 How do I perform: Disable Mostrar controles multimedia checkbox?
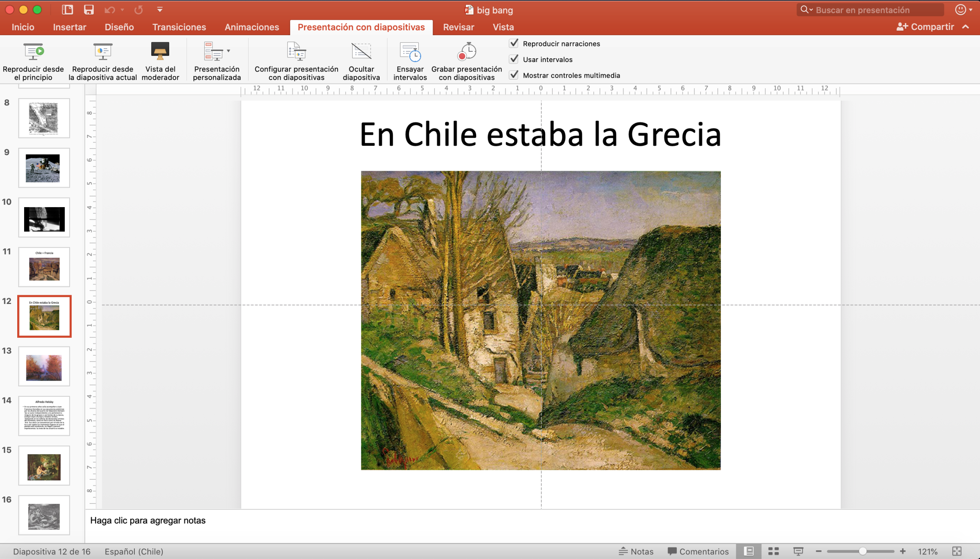(x=514, y=75)
